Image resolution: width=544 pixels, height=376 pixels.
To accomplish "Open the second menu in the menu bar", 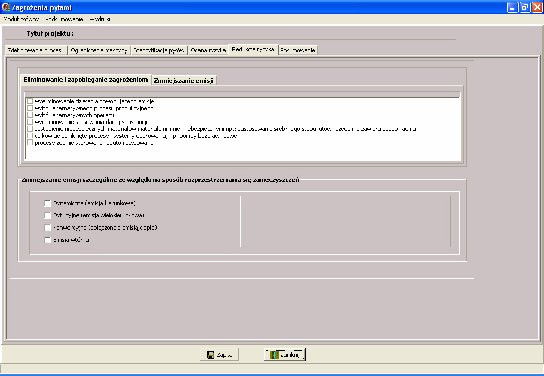I will coord(65,19).
